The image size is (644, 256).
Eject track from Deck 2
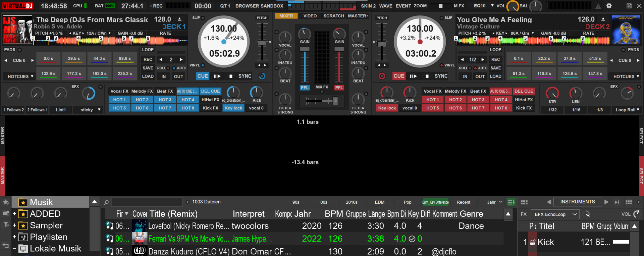click(603, 19)
